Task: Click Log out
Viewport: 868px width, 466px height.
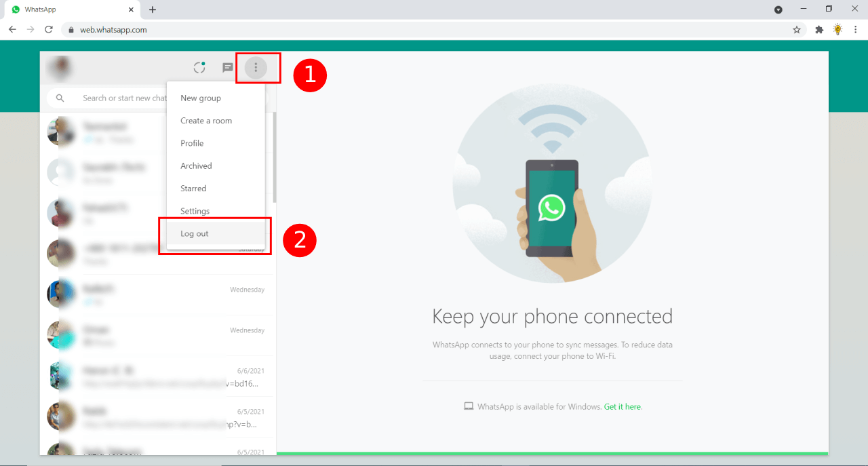Action: (x=216, y=233)
